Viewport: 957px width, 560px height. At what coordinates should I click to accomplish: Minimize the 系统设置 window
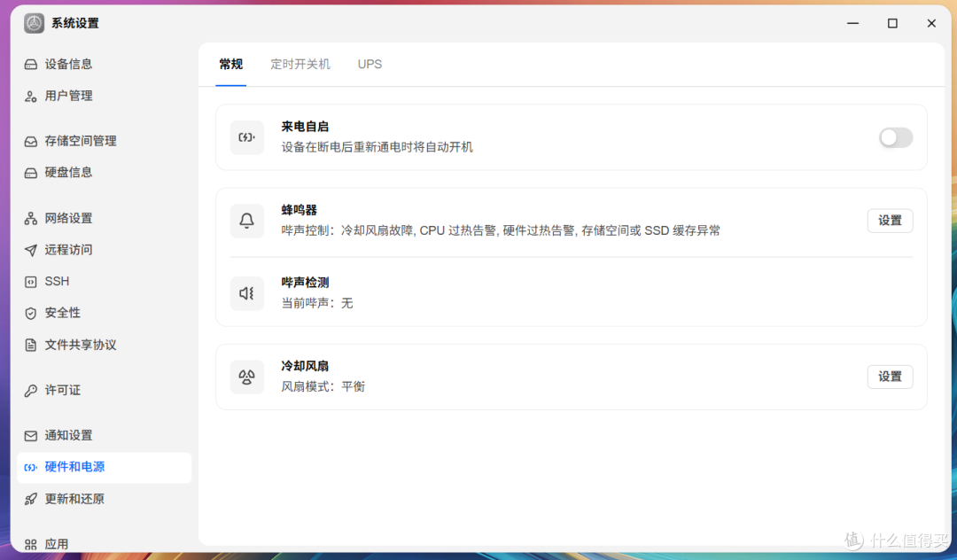tap(853, 23)
